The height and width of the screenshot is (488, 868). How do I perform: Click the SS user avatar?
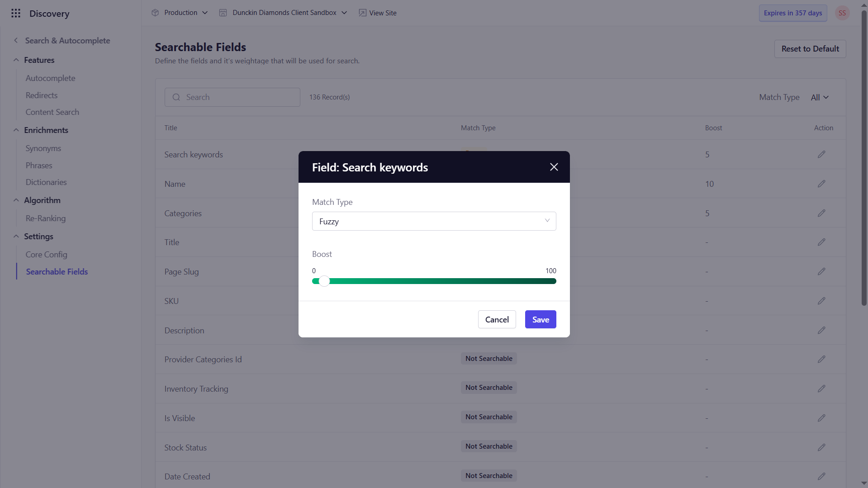[x=842, y=13]
